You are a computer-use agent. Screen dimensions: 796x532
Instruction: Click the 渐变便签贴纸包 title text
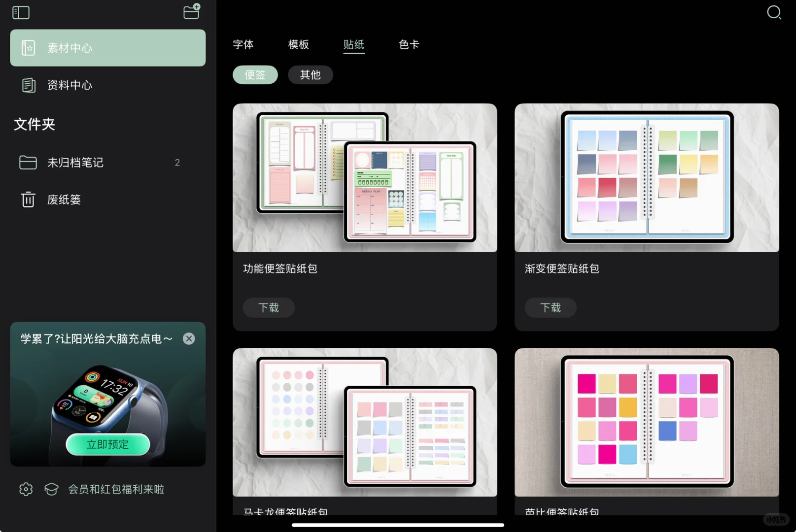(x=562, y=268)
